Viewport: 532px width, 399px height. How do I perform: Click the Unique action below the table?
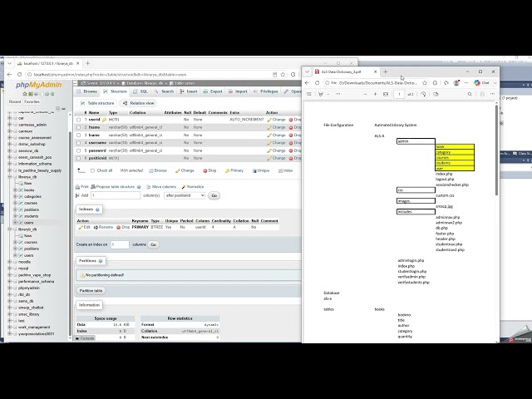[260, 170]
